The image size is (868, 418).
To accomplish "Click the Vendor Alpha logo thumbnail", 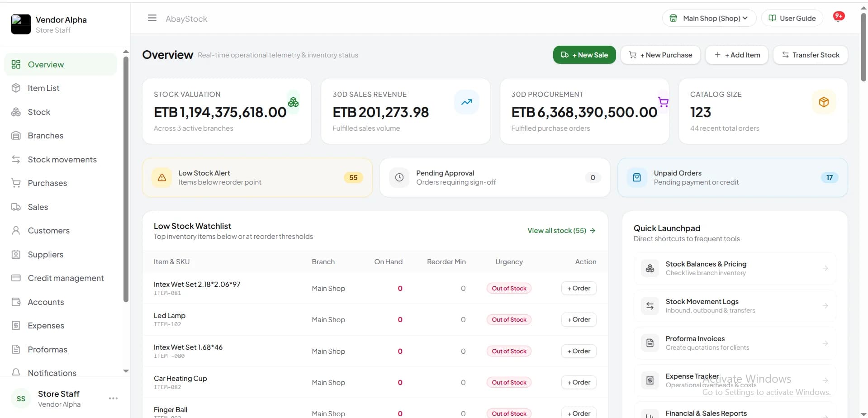I will pos(21,24).
